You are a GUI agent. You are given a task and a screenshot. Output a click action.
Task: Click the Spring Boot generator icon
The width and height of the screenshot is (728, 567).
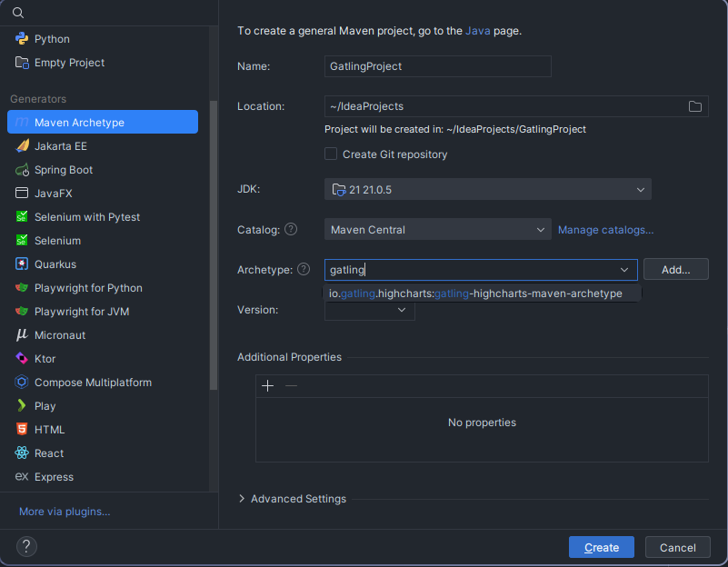pos(22,170)
